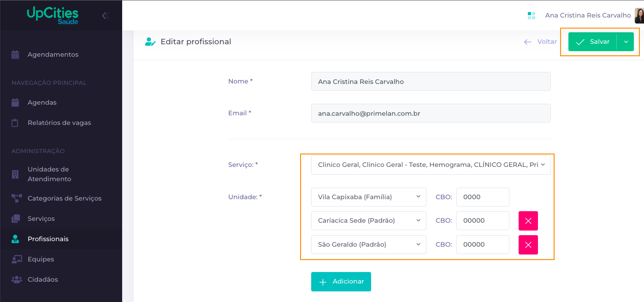Remove the Cariacica Sede unit row
Screen dimensions: 644x302
coord(528,221)
